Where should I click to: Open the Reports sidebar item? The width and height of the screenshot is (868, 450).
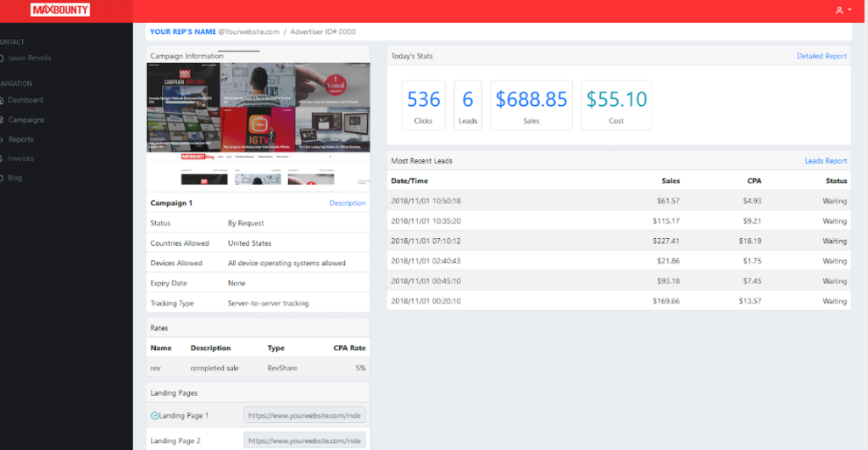[x=20, y=140]
